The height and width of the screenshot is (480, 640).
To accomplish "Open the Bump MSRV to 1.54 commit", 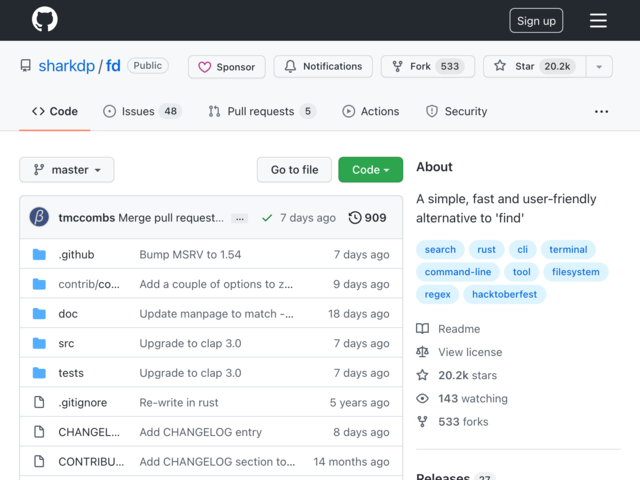I will pos(190,254).
